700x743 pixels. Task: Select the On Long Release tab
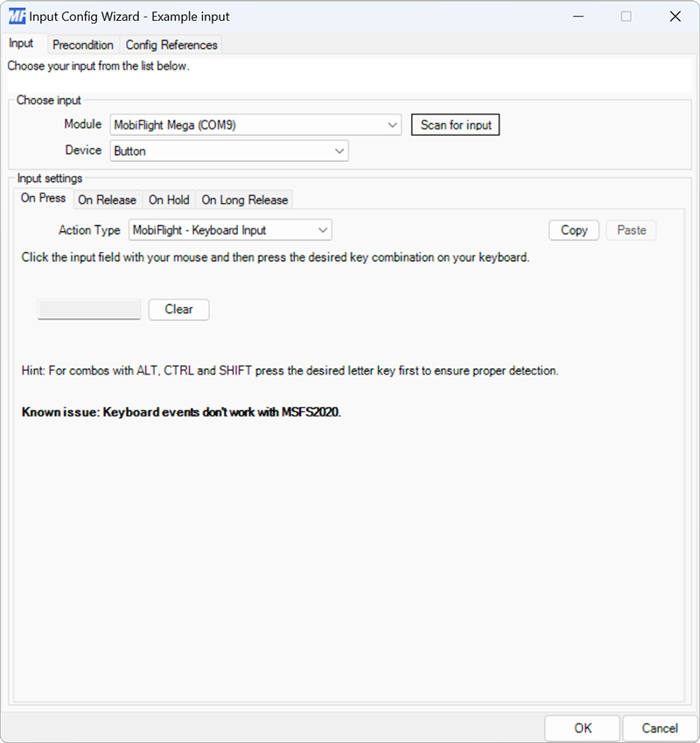pos(244,200)
